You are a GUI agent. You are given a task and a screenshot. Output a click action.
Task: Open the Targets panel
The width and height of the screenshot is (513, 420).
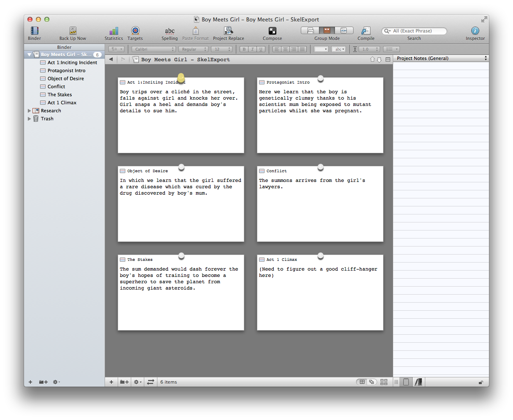point(135,31)
